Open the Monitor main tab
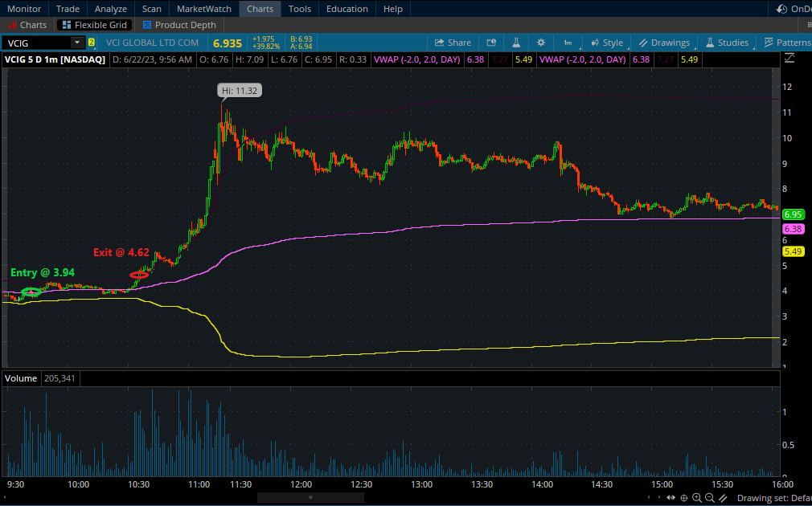 point(24,9)
